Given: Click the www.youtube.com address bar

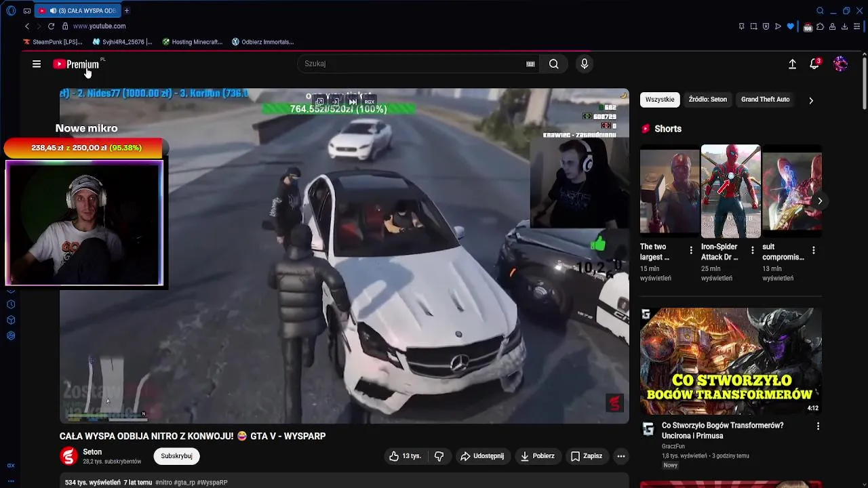Looking at the screenshot, I should tap(99, 26).
